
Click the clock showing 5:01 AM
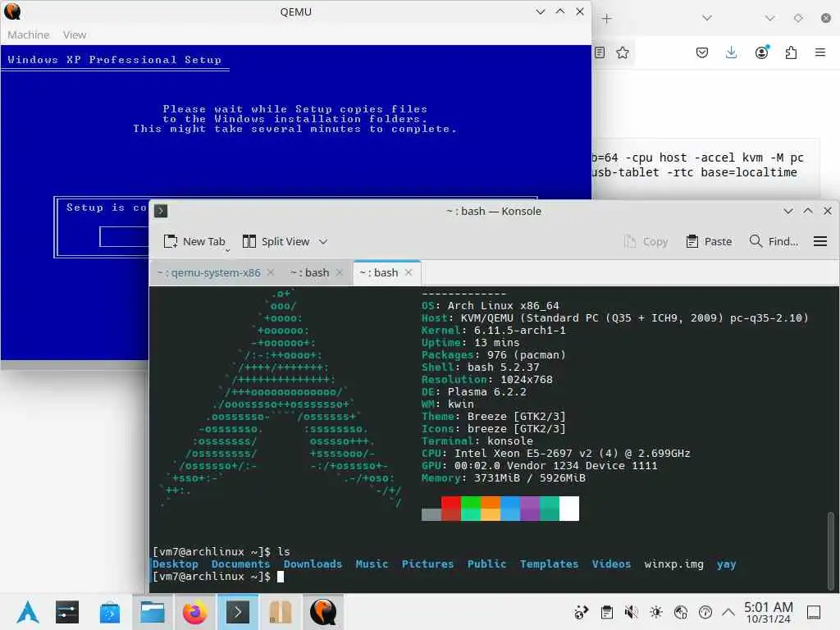768,612
